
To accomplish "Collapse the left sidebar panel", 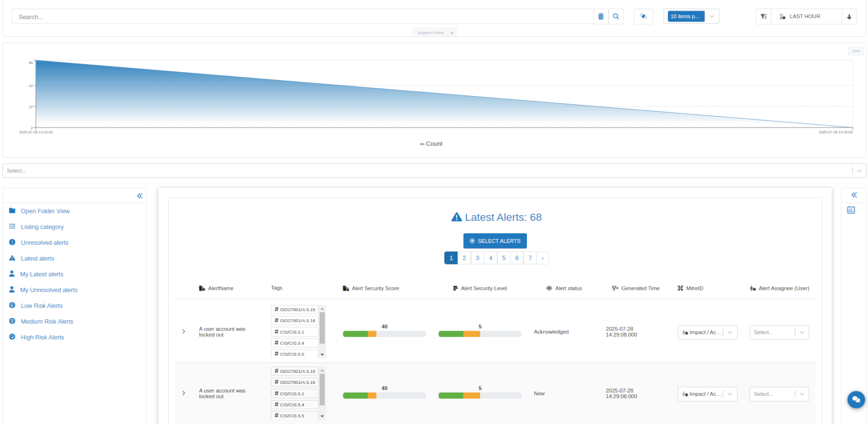I will (x=139, y=195).
